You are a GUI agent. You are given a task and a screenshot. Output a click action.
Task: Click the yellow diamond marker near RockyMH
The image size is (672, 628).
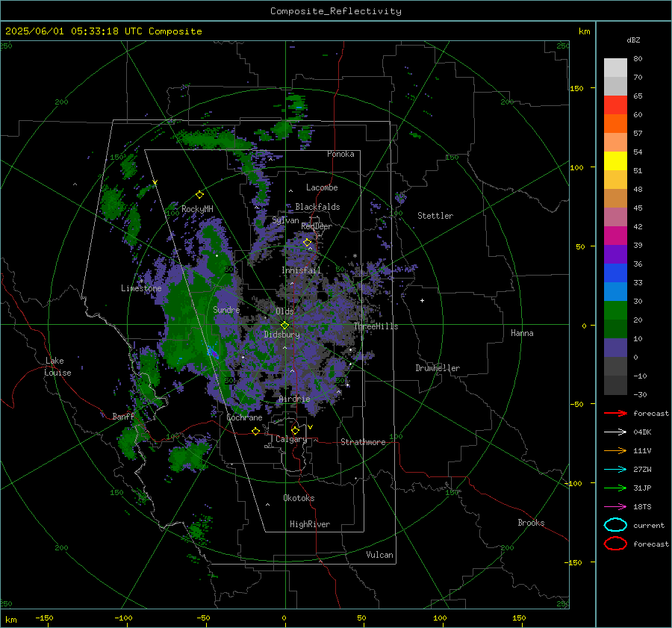[199, 195]
